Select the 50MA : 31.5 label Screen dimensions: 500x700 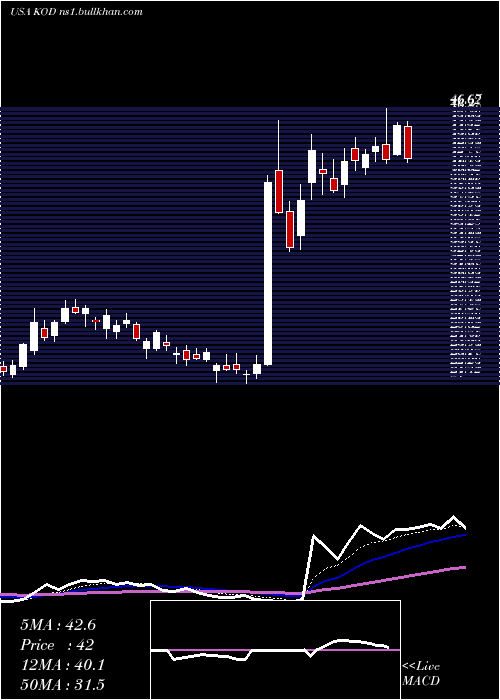pos(62,685)
